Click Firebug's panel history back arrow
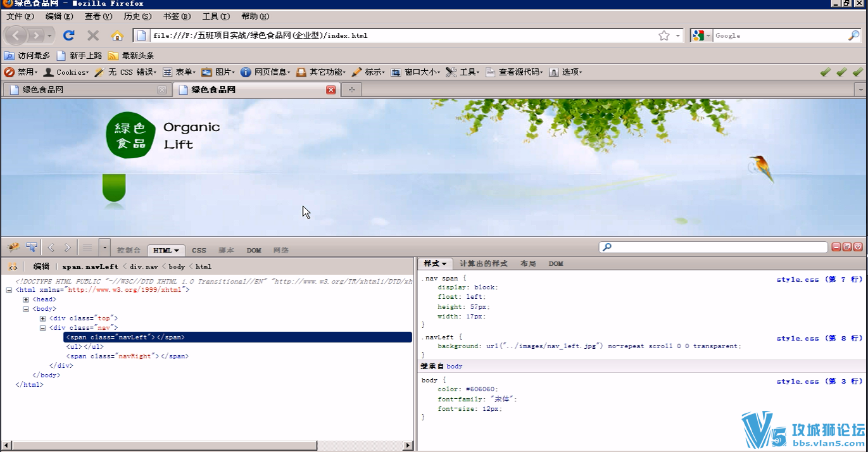This screenshot has width=868, height=452. click(x=51, y=248)
